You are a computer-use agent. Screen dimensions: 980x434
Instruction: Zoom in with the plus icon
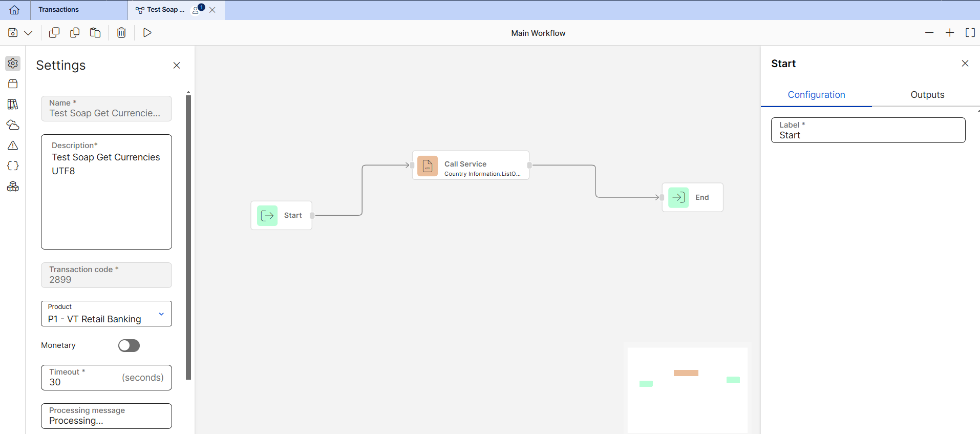tap(950, 33)
